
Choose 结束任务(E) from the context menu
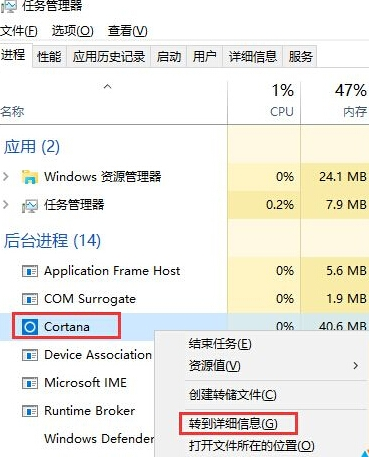[x=220, y=343]
